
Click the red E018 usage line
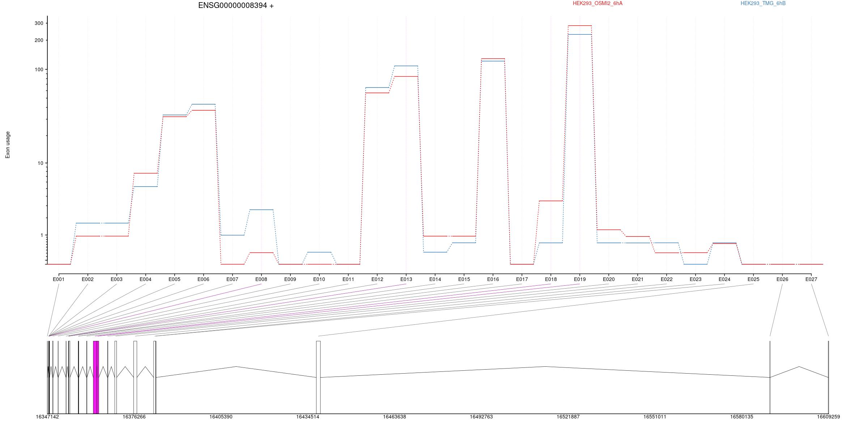(551, 201)
